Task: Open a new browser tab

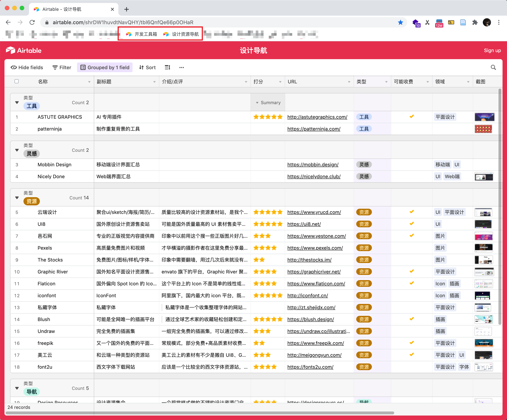Action: pos(127,9)
